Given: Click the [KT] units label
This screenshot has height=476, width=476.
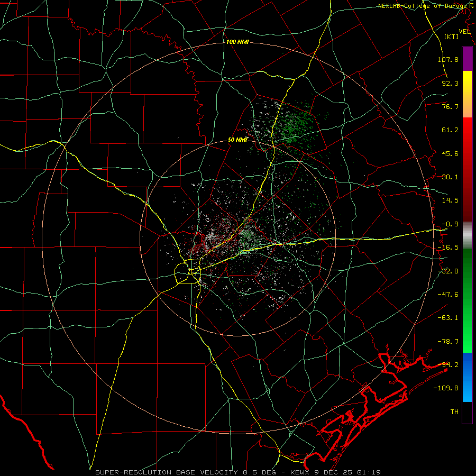Looking at the screenshot, I should click(452, 36).
